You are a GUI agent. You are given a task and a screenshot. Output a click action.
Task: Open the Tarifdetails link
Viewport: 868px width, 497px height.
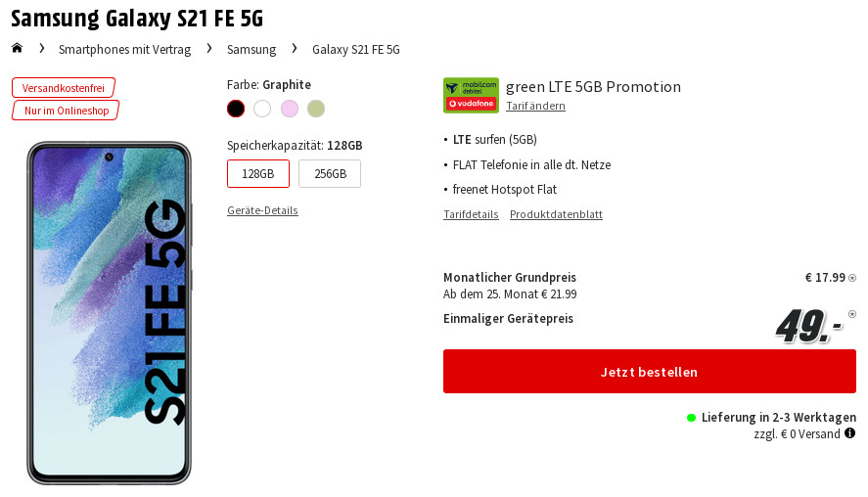(x=471, y=214)
